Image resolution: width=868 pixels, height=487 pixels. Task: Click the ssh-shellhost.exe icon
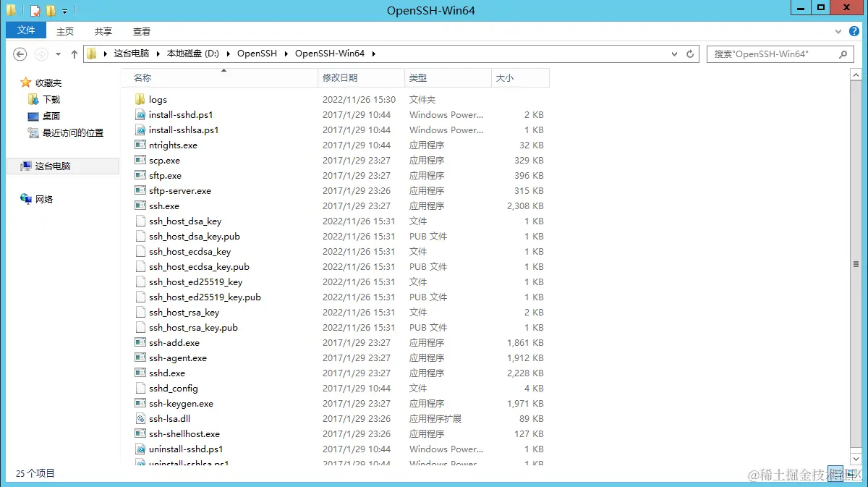tap(140, 434)
